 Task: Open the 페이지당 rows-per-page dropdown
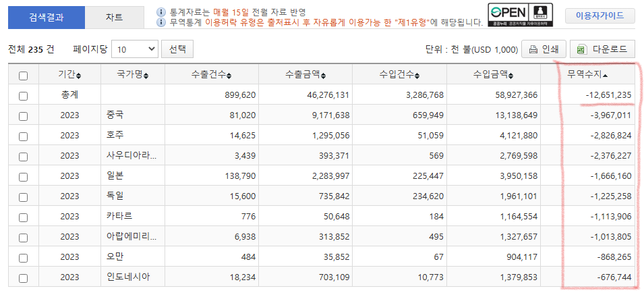[x=135, y=49]
